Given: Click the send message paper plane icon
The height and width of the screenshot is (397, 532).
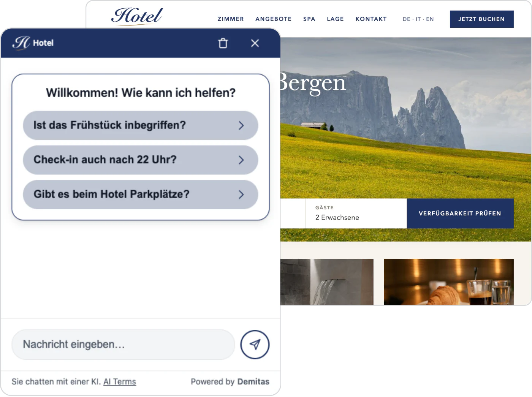Looking at the screenshot, I should pos(255,345).
